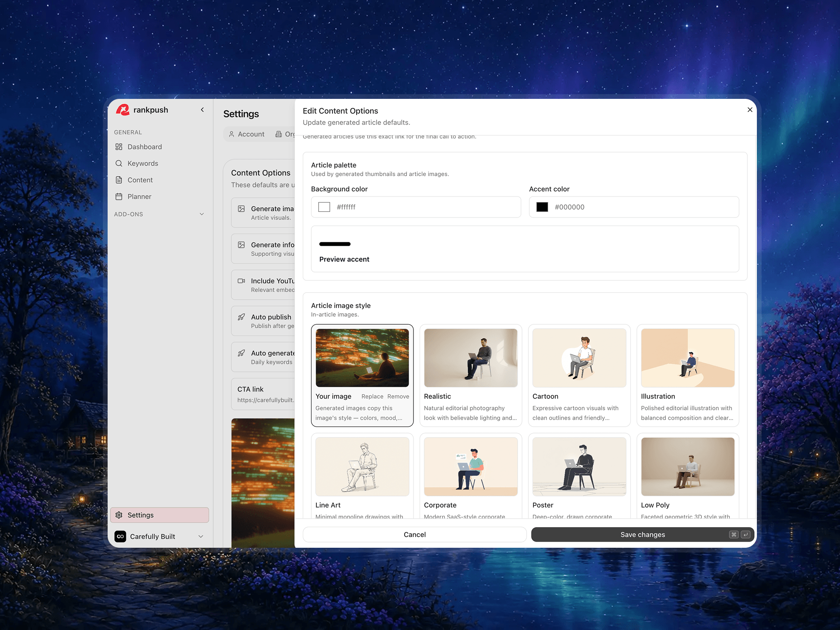
Task: Choose the Cartoon image style
Action: [579, 375]
